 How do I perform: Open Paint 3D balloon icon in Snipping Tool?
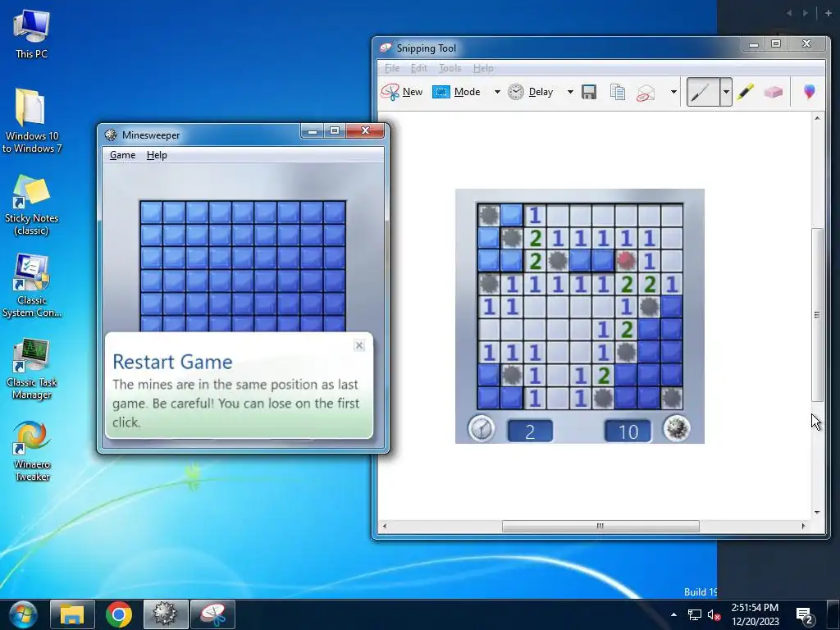[x=810, y=92]
